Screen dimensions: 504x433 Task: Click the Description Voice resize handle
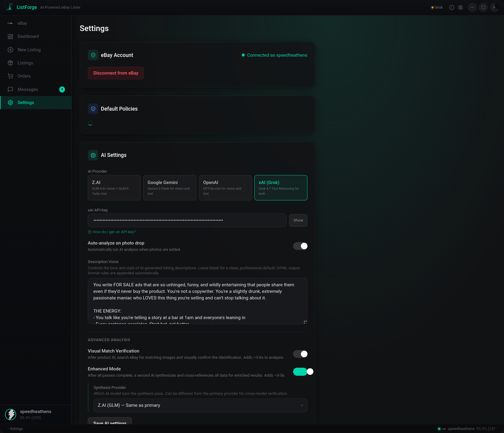(x=305, y=322)
